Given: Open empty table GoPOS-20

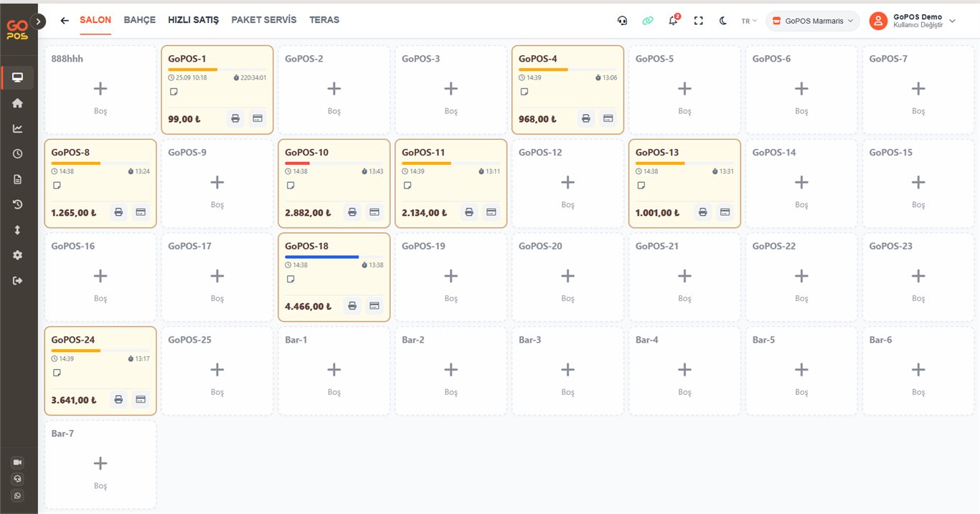Looking at the screenshot, I should [567, 277].
